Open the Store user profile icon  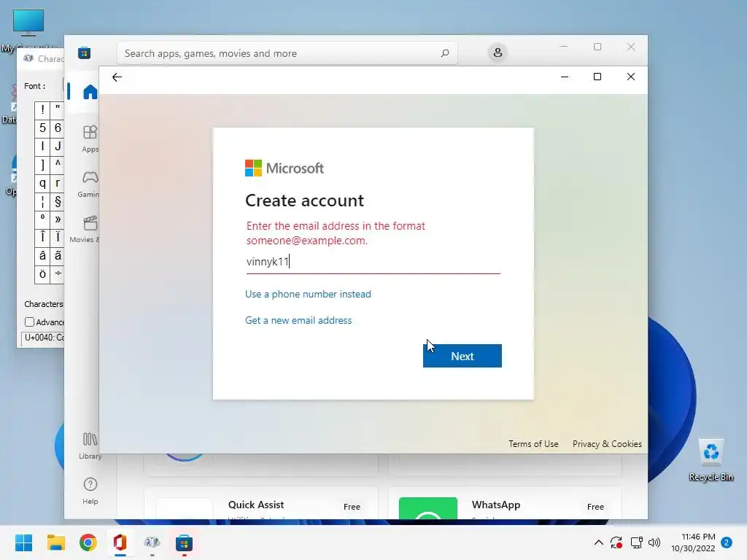click(x=498, y=52)
